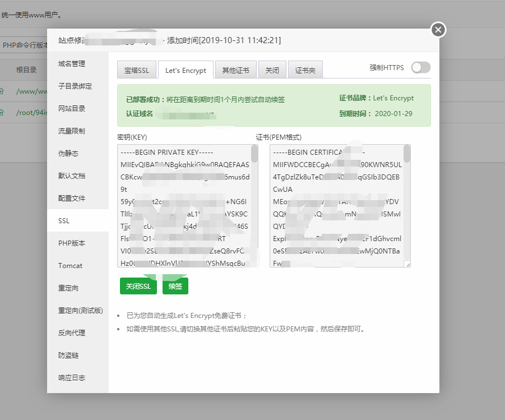The image size is (505, 420).
Task: Go to 网站目录 settings
Action: 77,109
